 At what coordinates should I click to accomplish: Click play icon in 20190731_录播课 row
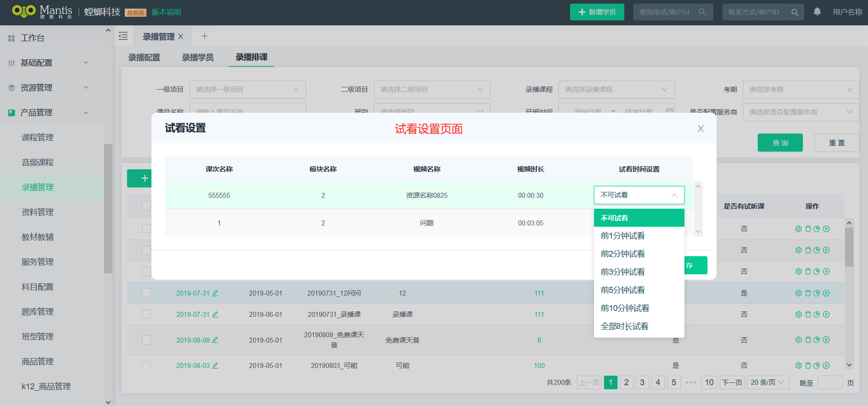point(826,314)
